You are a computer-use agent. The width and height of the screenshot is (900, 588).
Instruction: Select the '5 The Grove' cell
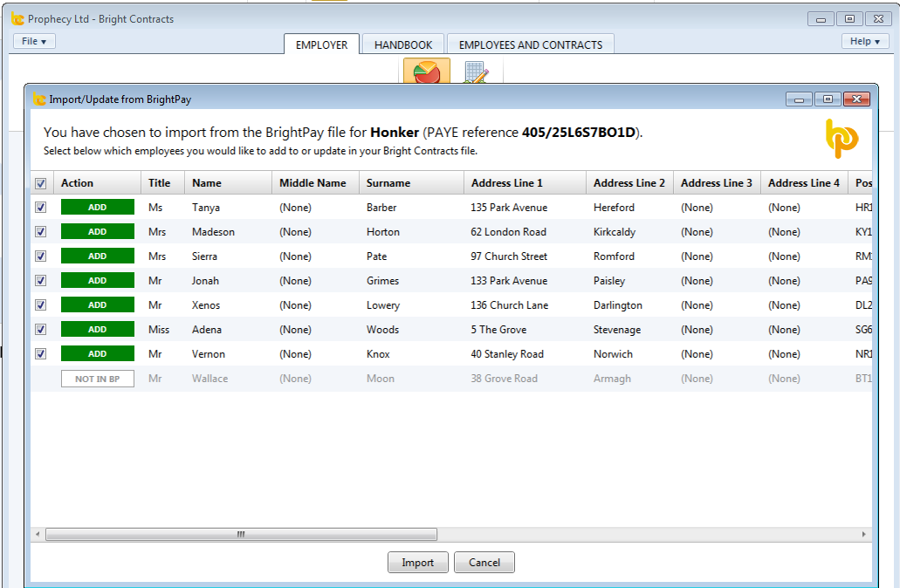[x=498, y=329]
